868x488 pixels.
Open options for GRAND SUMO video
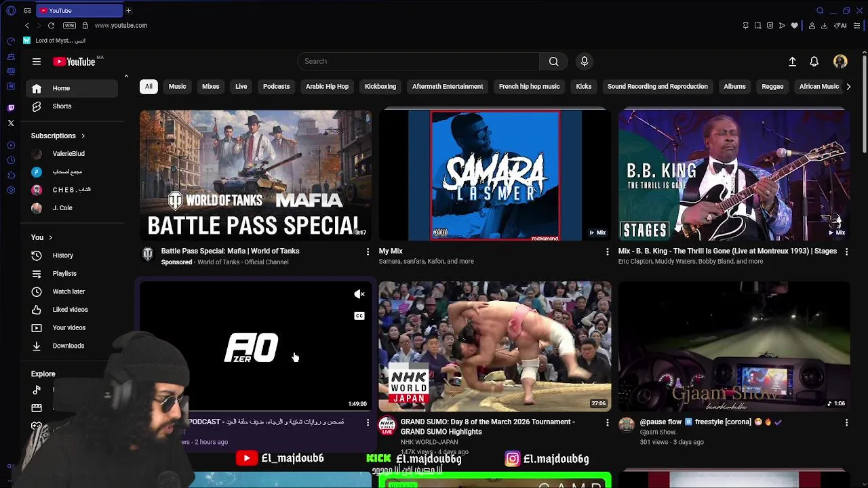pyautogui.click(x=607, y=422)
